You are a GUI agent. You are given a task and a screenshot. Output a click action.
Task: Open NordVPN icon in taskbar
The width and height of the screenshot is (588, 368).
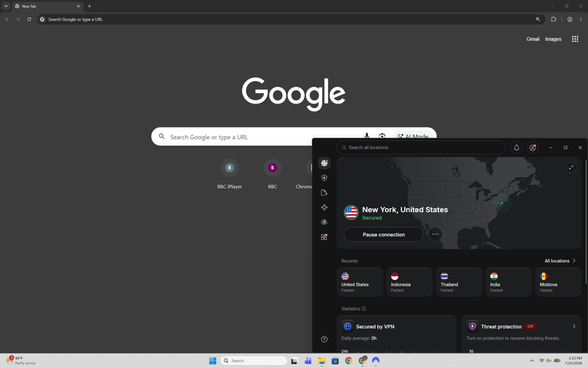pos(376,361)
